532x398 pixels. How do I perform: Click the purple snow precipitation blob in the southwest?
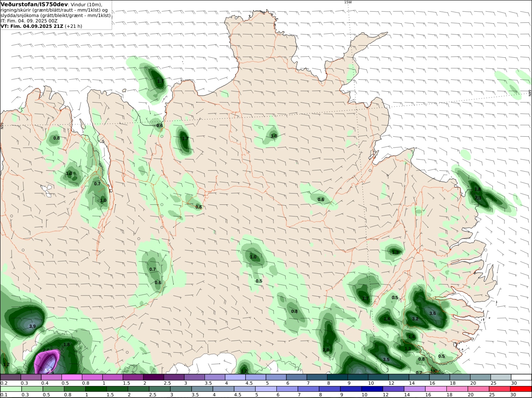47,361
